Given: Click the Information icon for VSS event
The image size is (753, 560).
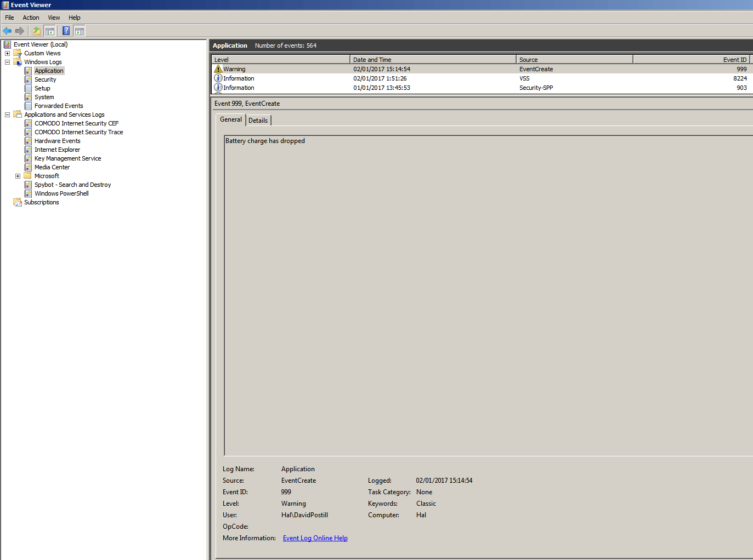Looking at the screenshot, I should tap(218, 78).
